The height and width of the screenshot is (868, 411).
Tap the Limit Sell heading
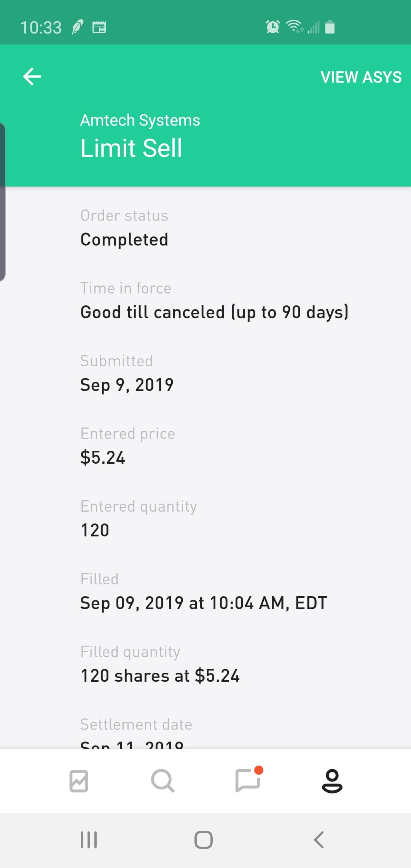coord(131,148)
